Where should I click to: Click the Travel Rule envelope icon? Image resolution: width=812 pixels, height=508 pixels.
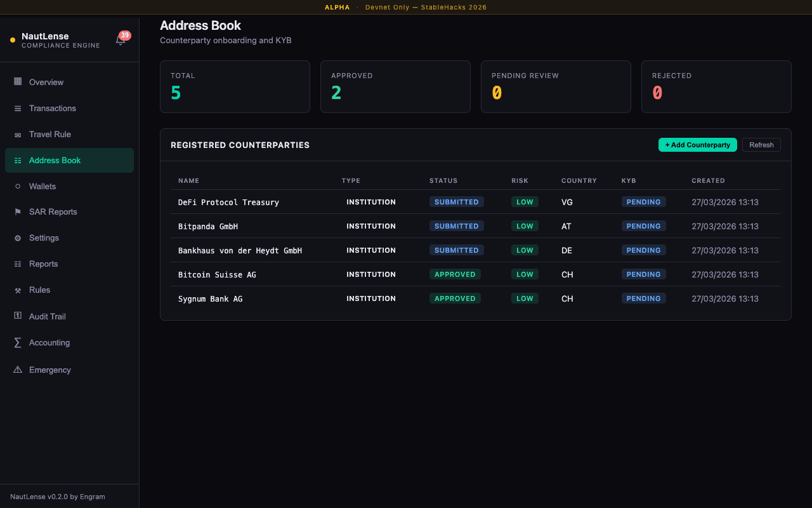pos(18,135)
